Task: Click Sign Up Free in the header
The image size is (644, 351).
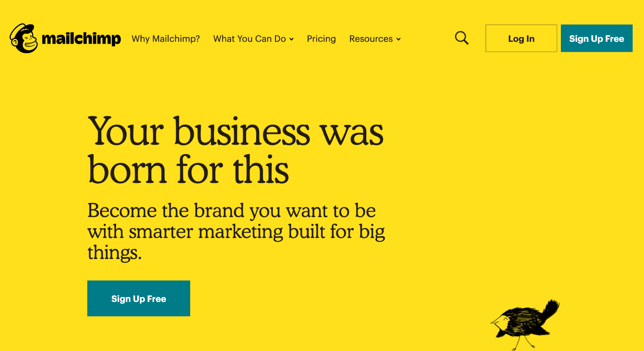Action: (x=596, y=38)
